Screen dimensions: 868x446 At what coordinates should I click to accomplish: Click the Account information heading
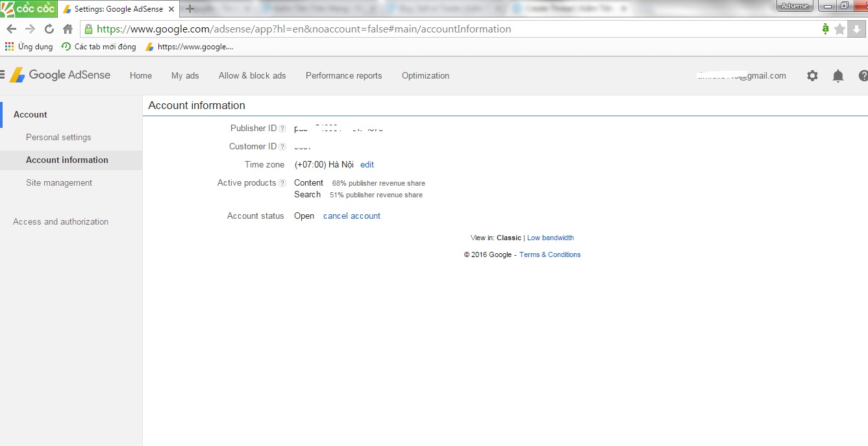(x=197, y=105)
